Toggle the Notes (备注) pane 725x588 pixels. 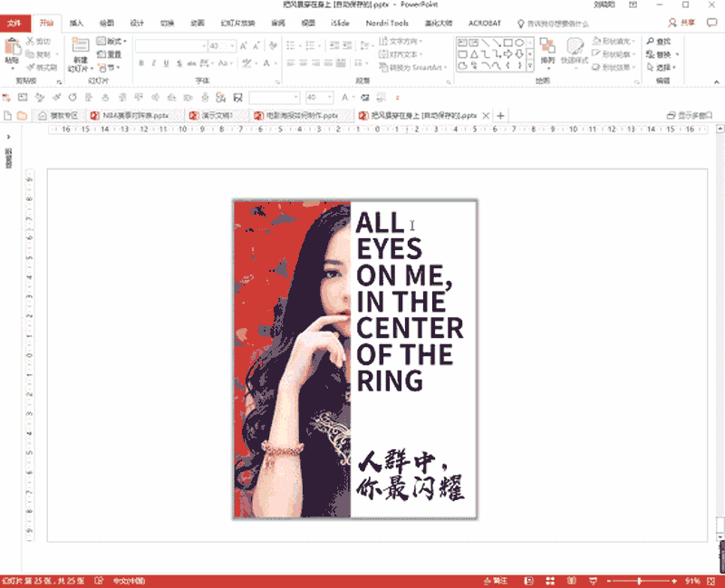click(x=496, y=581)
